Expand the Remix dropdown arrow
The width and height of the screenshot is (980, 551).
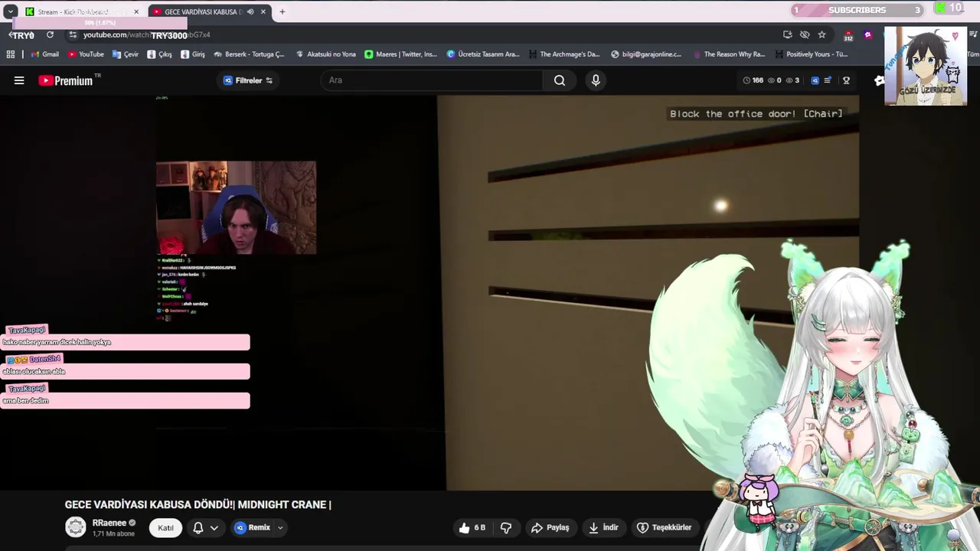(280, 527)
